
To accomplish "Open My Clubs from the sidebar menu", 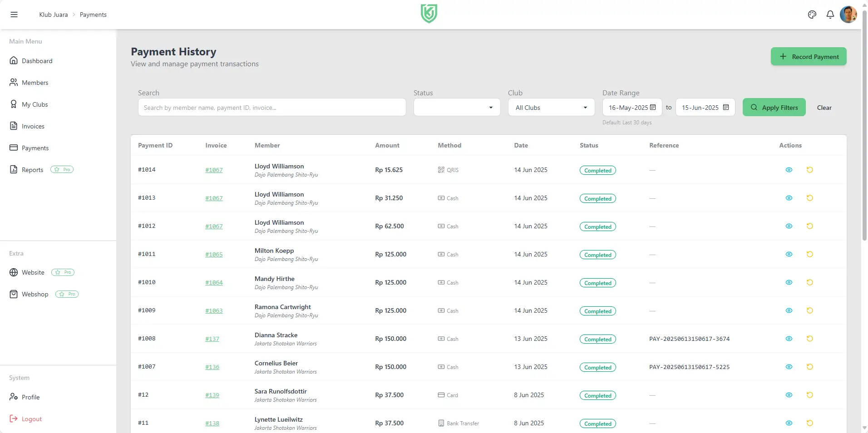I will click(x=35, y=104).
